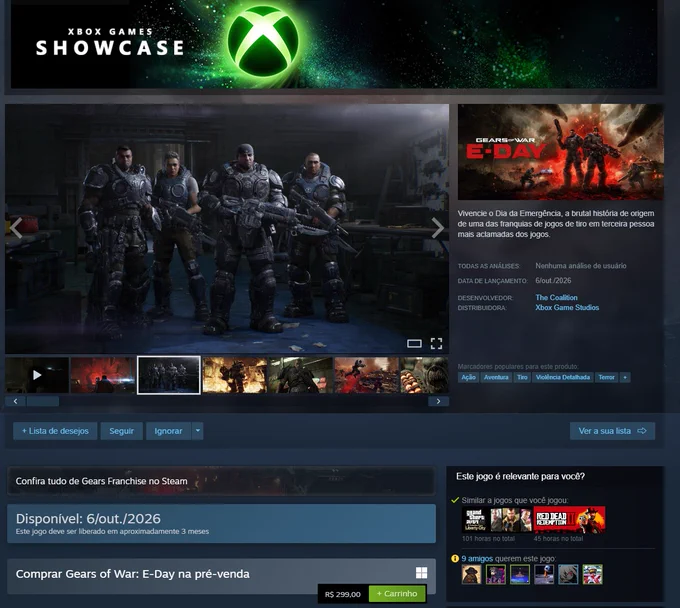Click the thumbnail strip scrollbar handle
Screen dimensions: 680x608
click(x=43, y=401)
